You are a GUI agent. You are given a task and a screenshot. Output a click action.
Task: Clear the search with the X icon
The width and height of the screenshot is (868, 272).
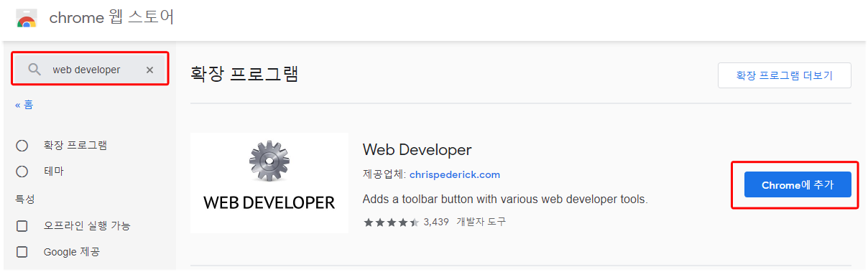click(149, 70)
